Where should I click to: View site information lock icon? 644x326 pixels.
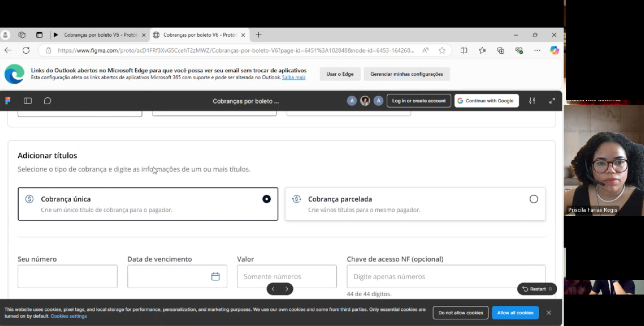(48, 50)
